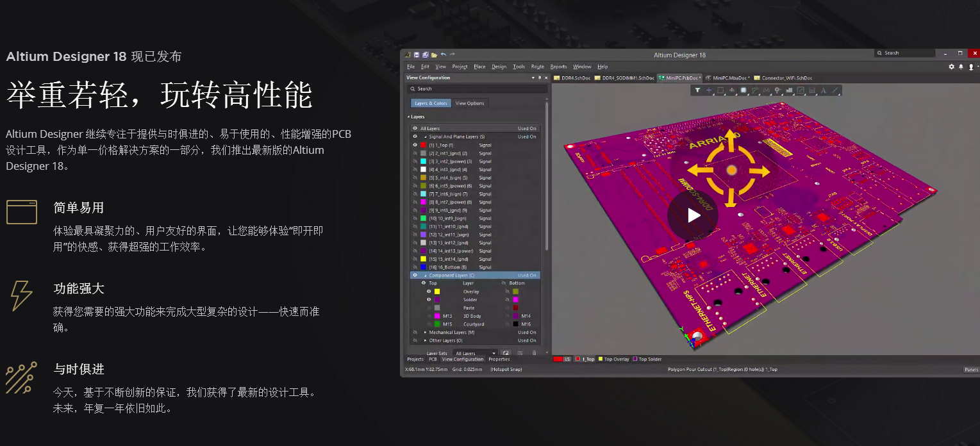Click the Place Polygon Pour icon
Image resolution: width=980 pixels, height=446 pixels.
789,90
